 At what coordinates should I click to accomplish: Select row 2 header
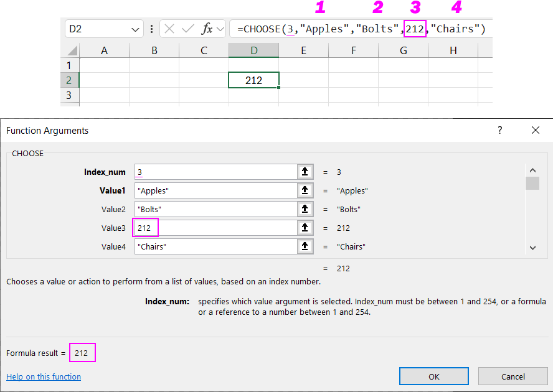[x=69, y=80]
